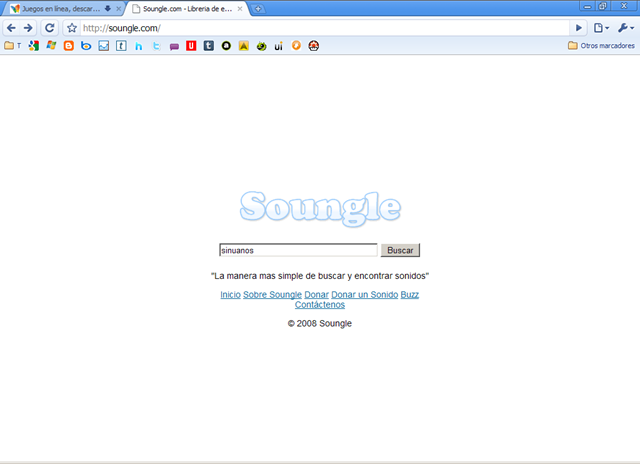
Task: Open the black circular 'a' bookmark
Action: tap(226, 46)
